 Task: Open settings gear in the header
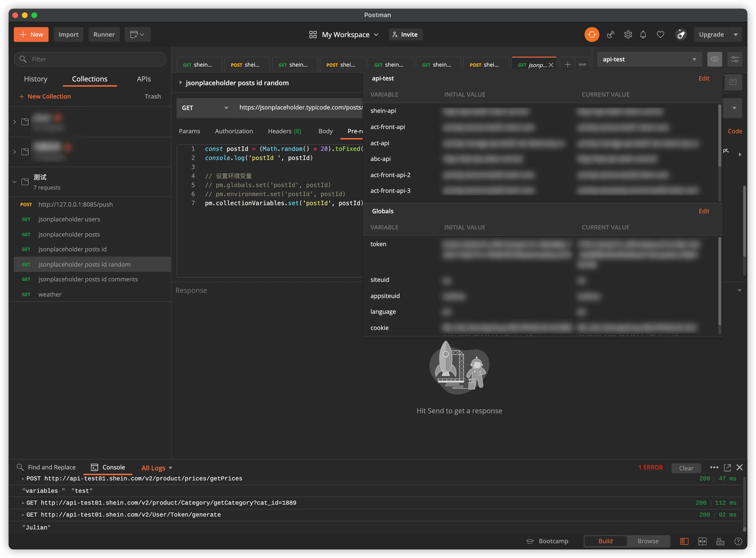pos(628,35)
